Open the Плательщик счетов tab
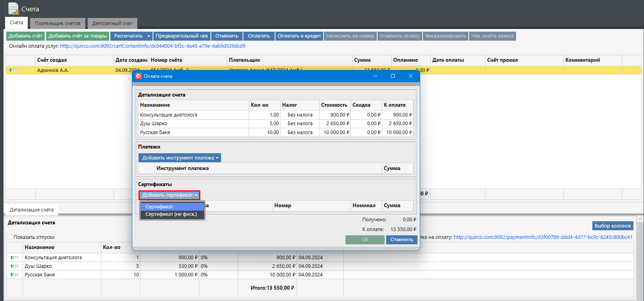The height and width of the screenshot is (301, 644). (58, 23)
